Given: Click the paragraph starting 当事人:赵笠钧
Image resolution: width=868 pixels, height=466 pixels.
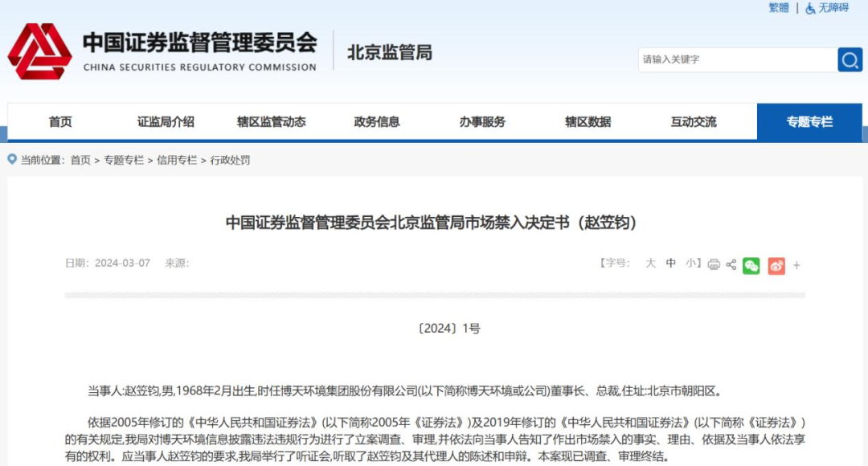Looking at the screenshot, I should click(x=406, y=391).
